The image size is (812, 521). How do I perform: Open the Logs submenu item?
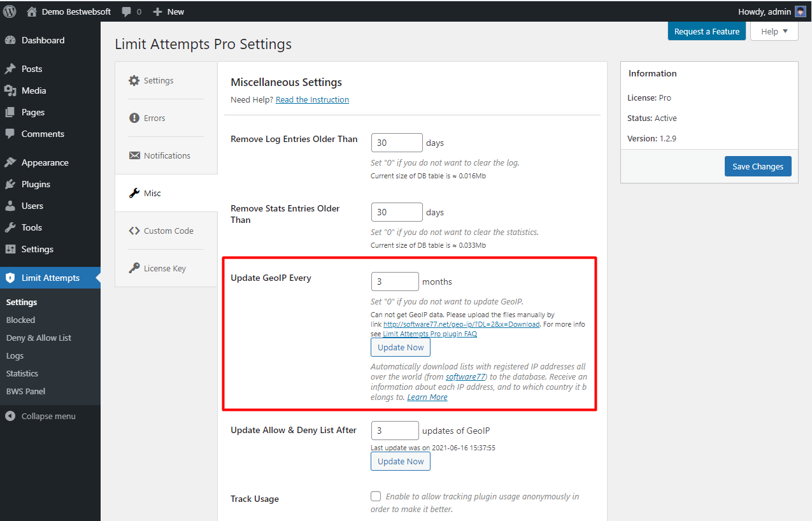point(15,355)
